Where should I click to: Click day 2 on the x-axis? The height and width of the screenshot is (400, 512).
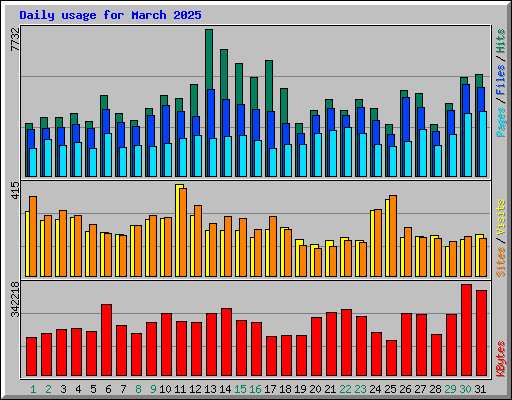[x=48, y=389]
